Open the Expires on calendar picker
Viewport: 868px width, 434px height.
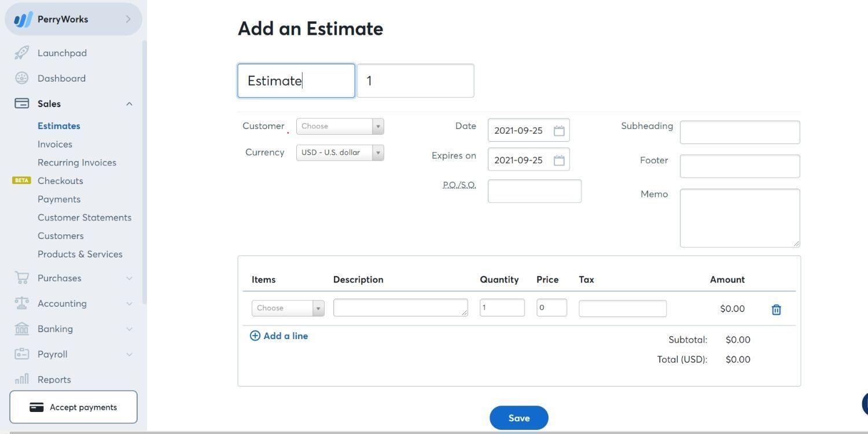558,160
